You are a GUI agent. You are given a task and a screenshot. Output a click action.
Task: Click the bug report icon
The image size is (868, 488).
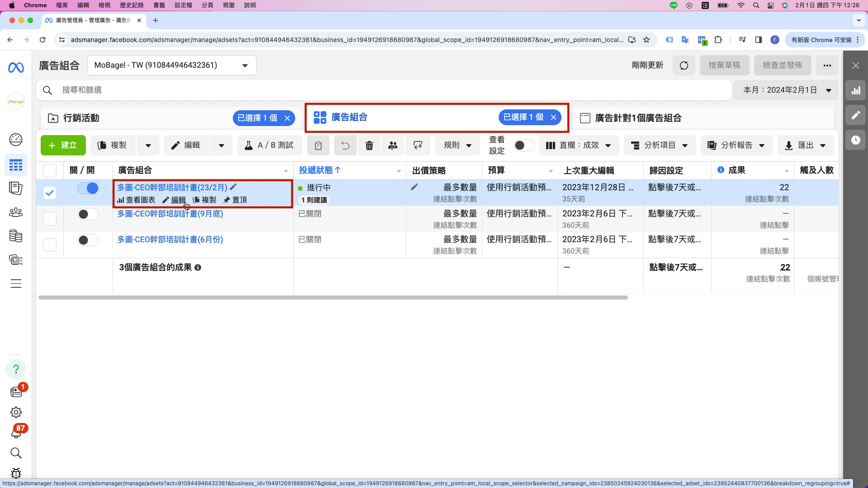[16, 473]
